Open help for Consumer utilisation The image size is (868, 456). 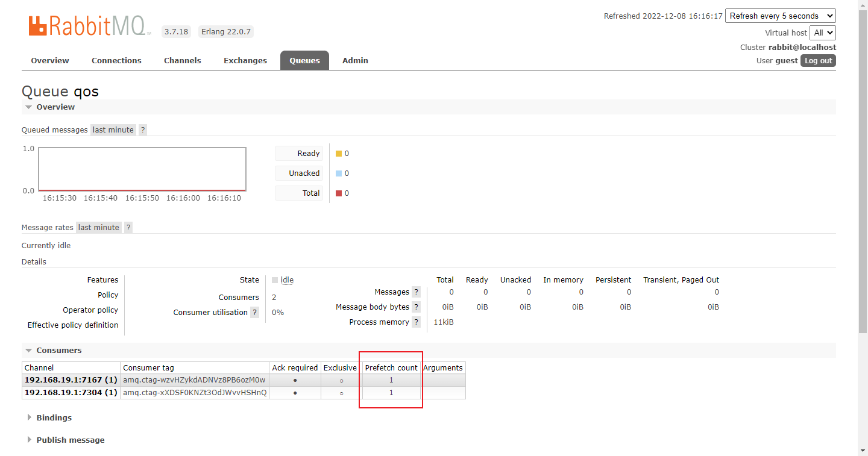click(255, 312)
